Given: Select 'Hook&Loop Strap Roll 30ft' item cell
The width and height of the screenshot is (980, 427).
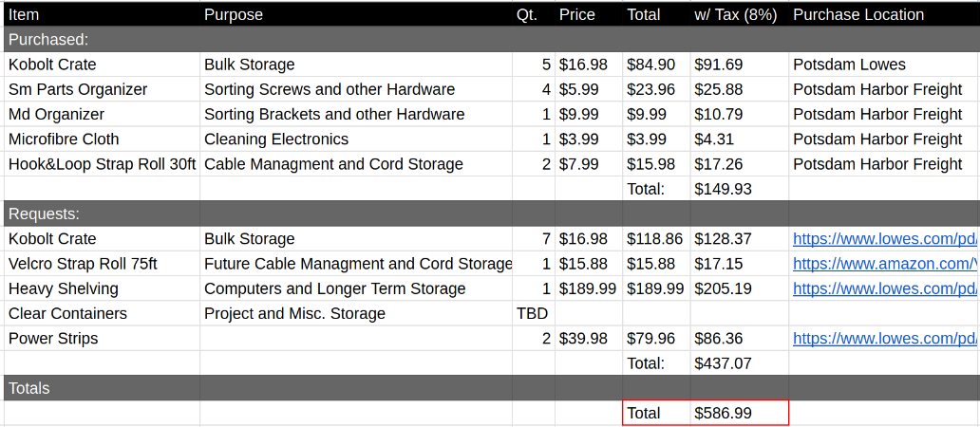Looking at the screenshot, I should [102, 164].
